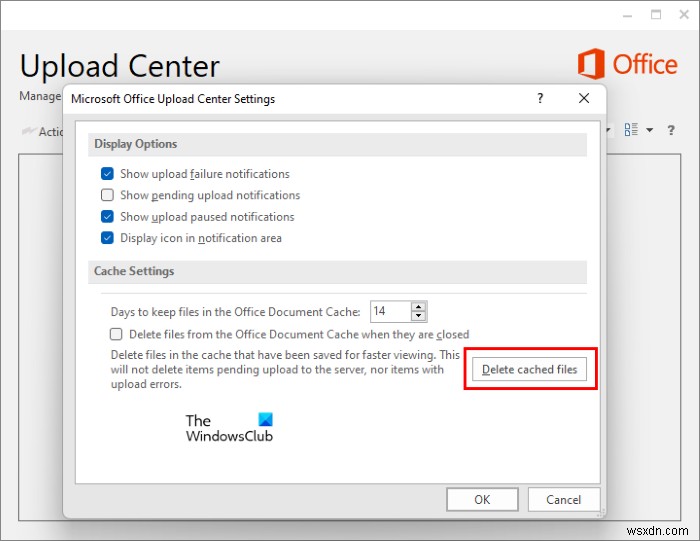The image size is (700, 541).
Task: Open Upload Center help icon in toolbar
Action: click(x=671, y=130)
